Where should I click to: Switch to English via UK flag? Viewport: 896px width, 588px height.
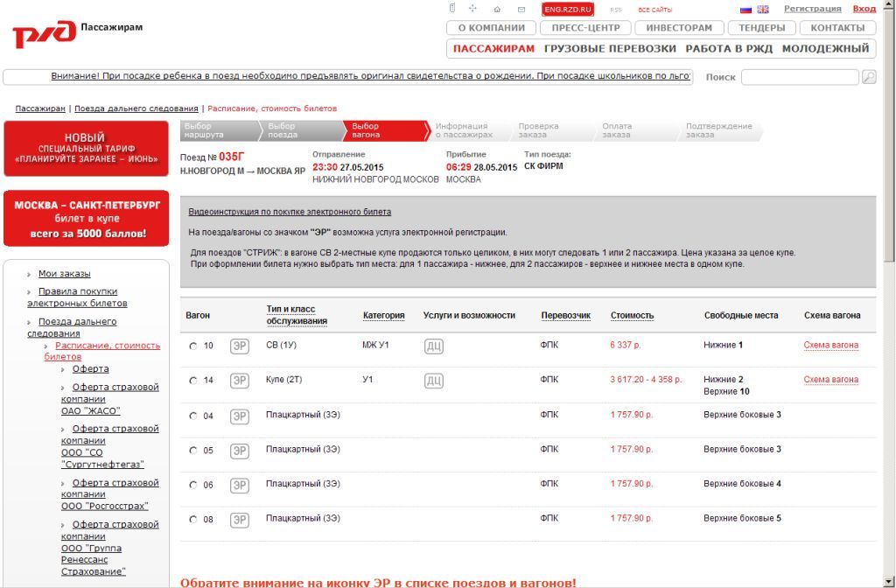(762, 10)
